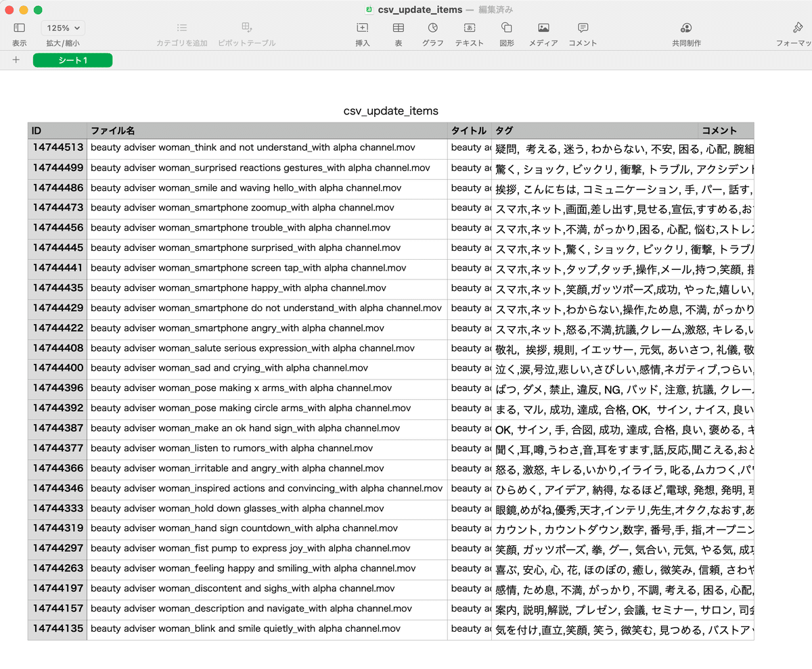Click the 挿入 (Insert) toolbar icon

362,32
